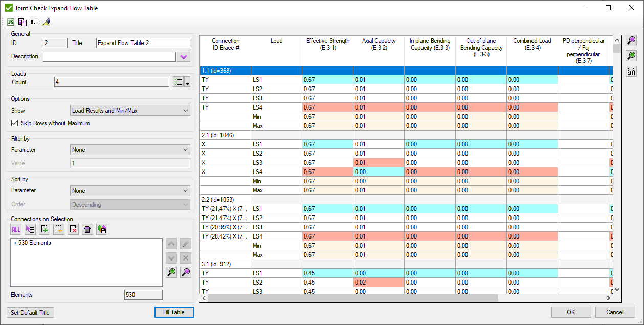Select the highlighter pen toolbar icon
This screenshot has height=325, width=644.
click(46, 21)
